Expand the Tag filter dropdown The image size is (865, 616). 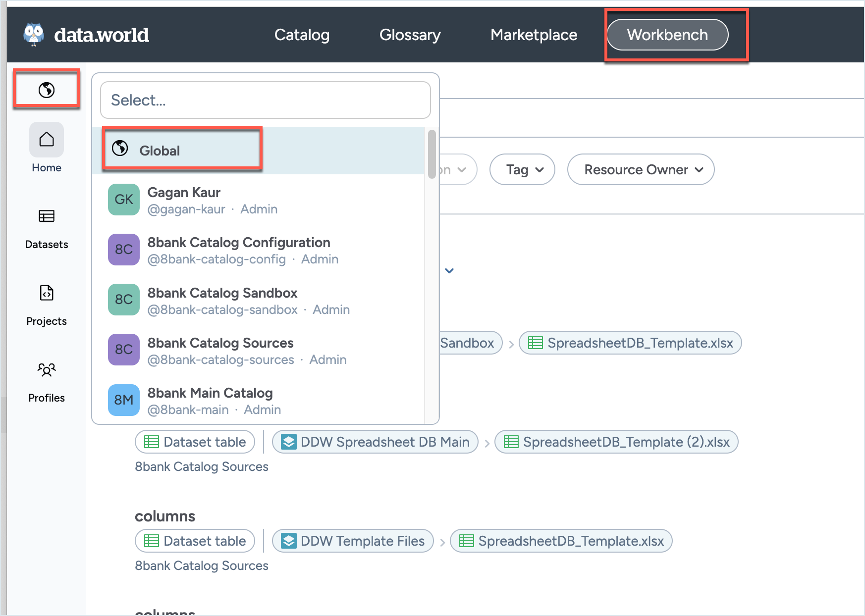pos(522,170)
